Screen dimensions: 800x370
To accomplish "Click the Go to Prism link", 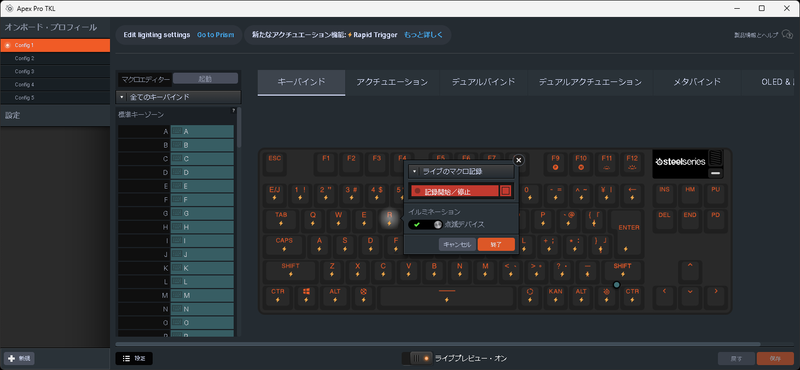I will [x=215, y=35].
